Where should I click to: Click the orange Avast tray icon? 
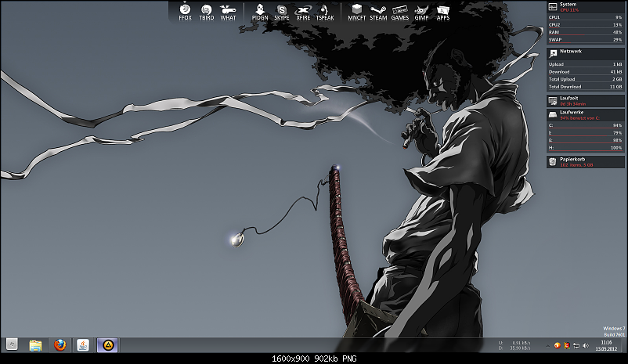[x=557, y=345]
